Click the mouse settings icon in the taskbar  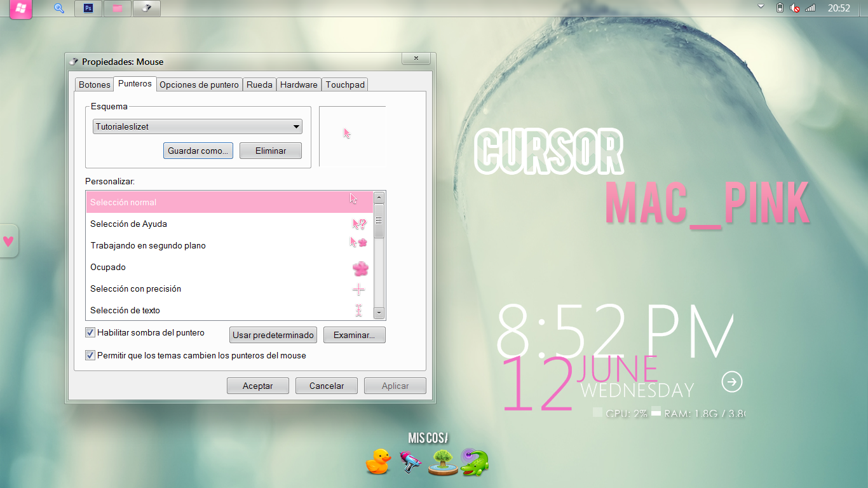pyautogui.click(x=146, y=8)
